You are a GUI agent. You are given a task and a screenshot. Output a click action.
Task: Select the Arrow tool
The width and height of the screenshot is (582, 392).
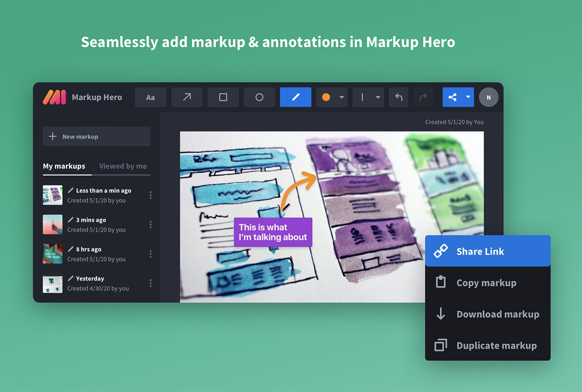187,97
